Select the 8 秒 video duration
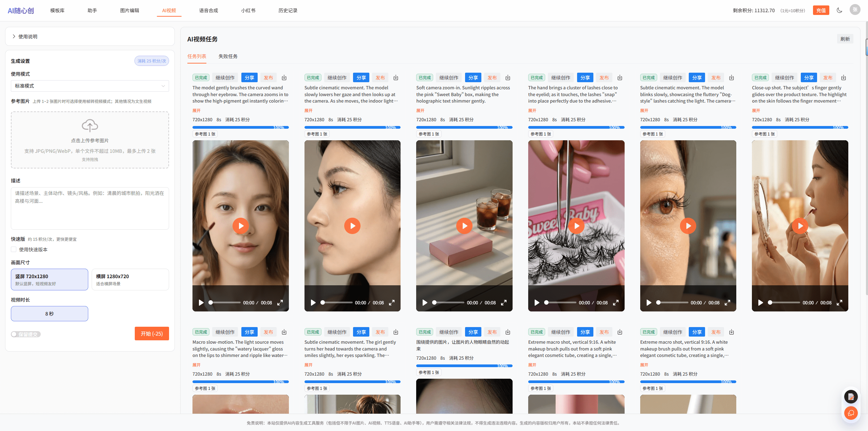868x431 pixels. pos(50,313)
